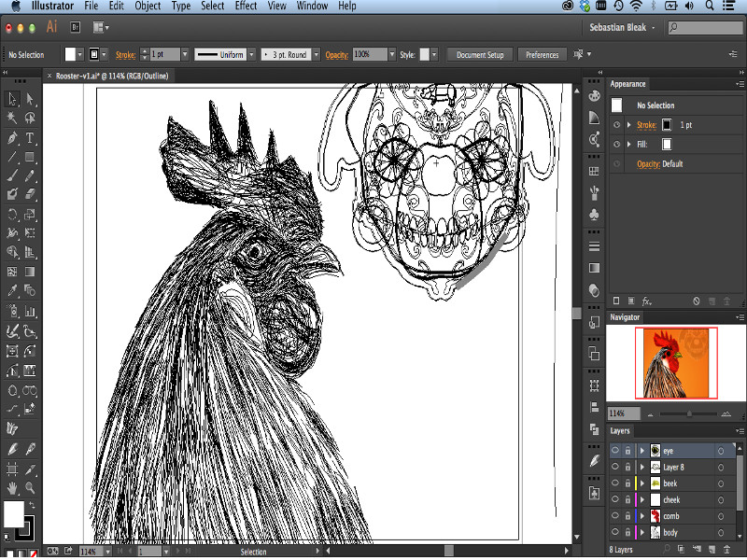Toggle visibility of the comb layer

[613, 516]
